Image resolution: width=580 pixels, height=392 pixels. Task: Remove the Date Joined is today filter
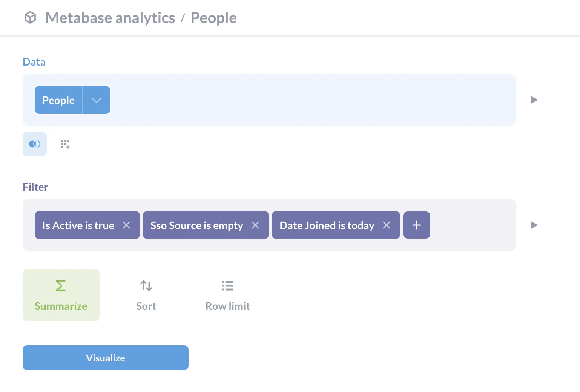[x=387, y=225]
